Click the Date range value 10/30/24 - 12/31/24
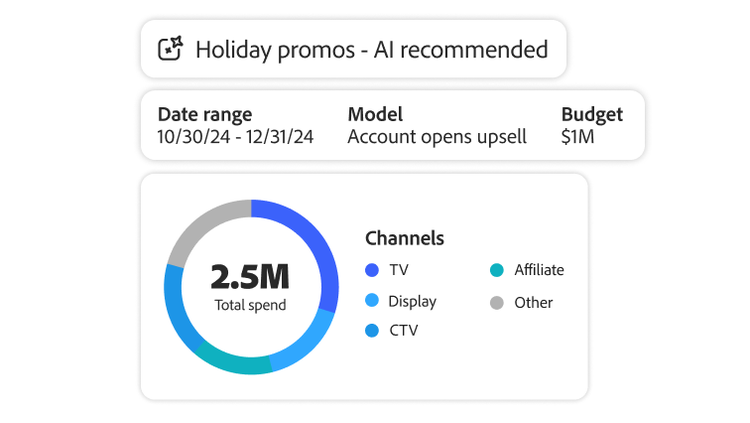This screenshot has width=750, height=423. pos(236,137)
